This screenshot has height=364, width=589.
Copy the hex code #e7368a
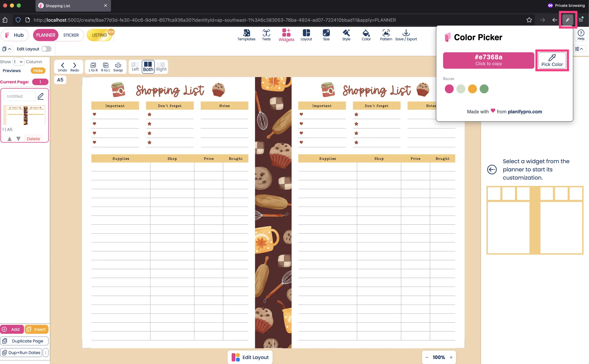[x=488, y=60]
